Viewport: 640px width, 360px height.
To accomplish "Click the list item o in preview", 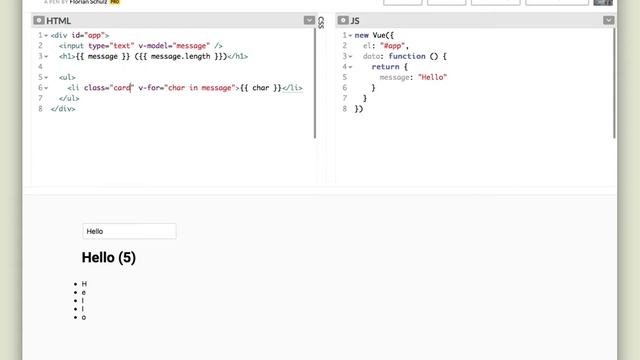I will [84, 317].
